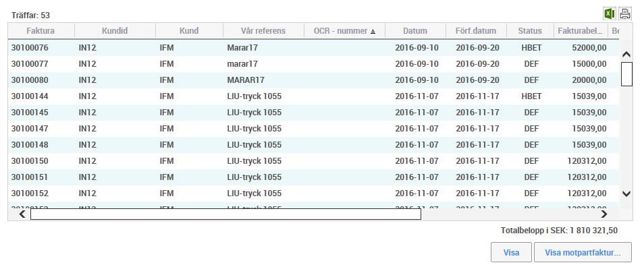Click reference Marar17 in first row
644x269 pixels.
pos(242,48)
